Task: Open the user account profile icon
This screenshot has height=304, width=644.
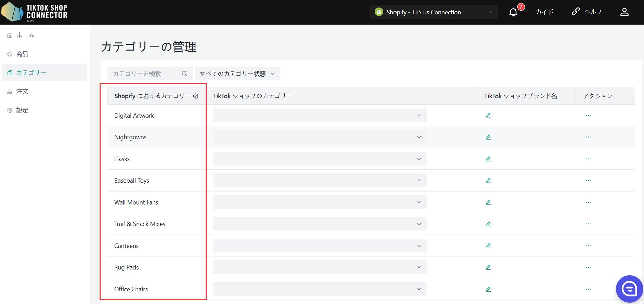Action: pyautogui.click(x=624, y=12)
